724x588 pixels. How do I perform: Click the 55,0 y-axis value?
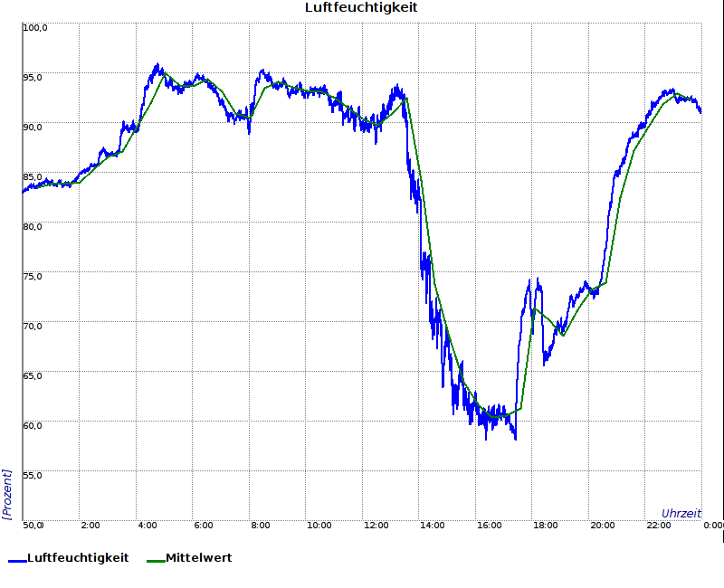point(33,476)
